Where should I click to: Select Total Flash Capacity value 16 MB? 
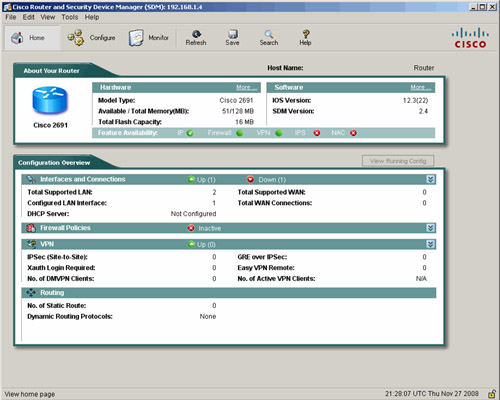(x=245, y=122)
